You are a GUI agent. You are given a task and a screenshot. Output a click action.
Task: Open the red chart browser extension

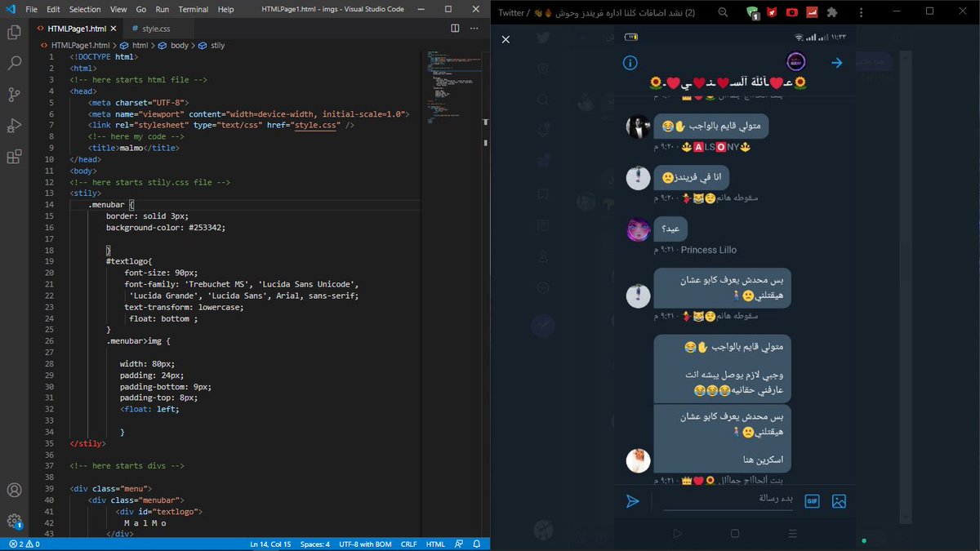click(812, 12)
